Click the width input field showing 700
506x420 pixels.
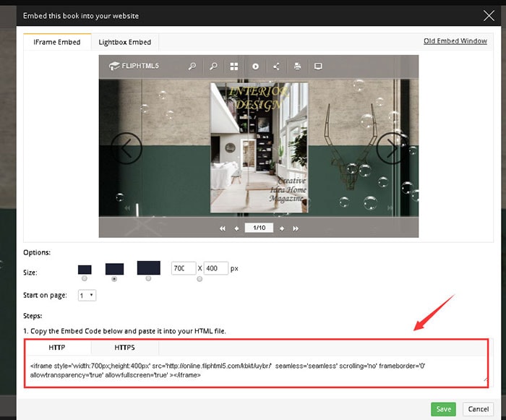click(184, 268)
